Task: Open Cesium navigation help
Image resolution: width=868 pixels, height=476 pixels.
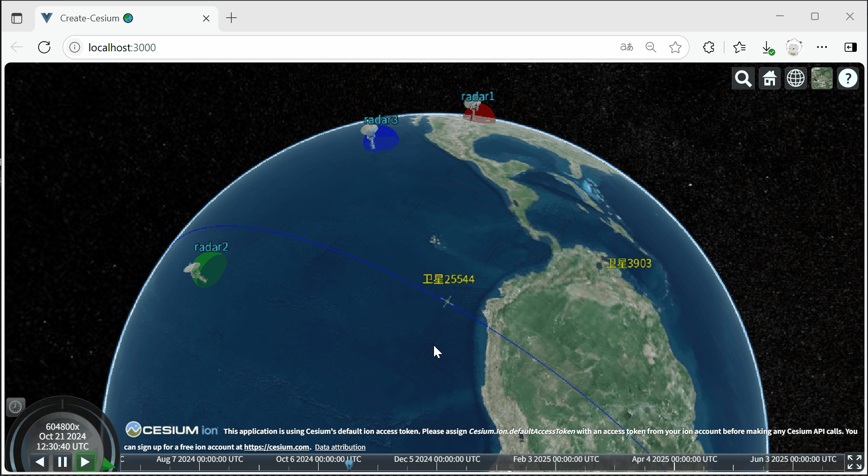Action: (848, 79)
